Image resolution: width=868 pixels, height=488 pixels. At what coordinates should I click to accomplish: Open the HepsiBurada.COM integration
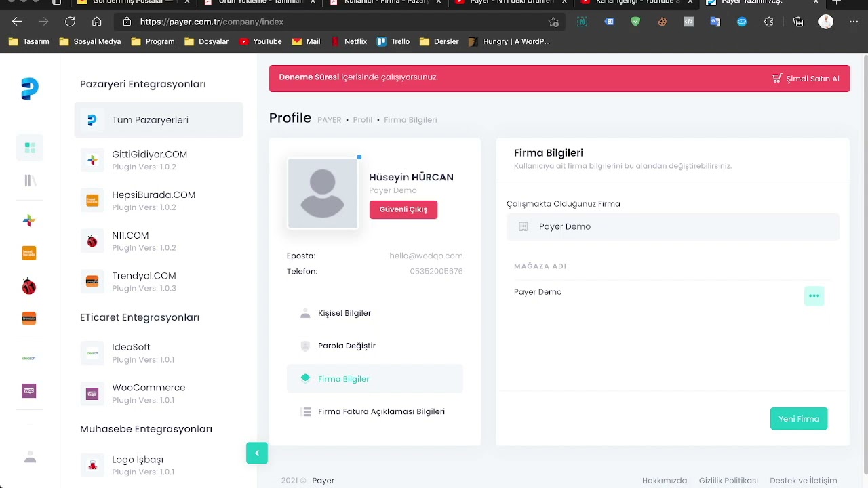tap(159, 201)
